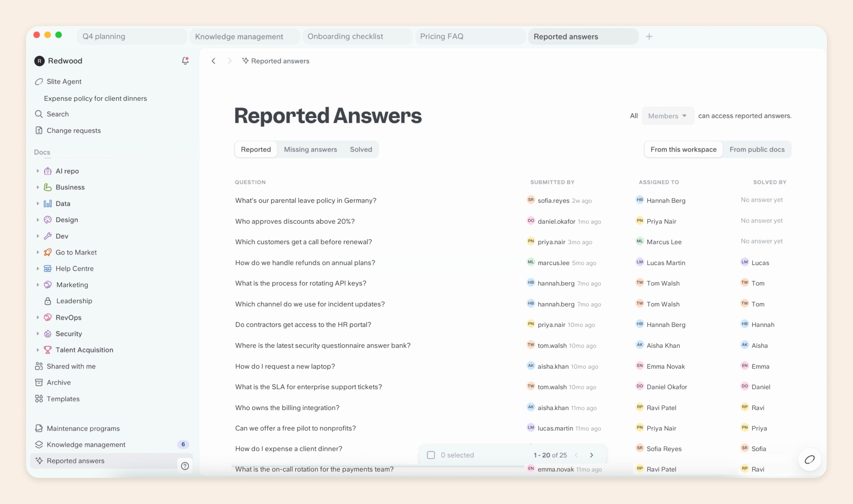Expand the Business folder
Image resolution: width=853 pixels, height=504 pixels.
(x=38, y=187)
